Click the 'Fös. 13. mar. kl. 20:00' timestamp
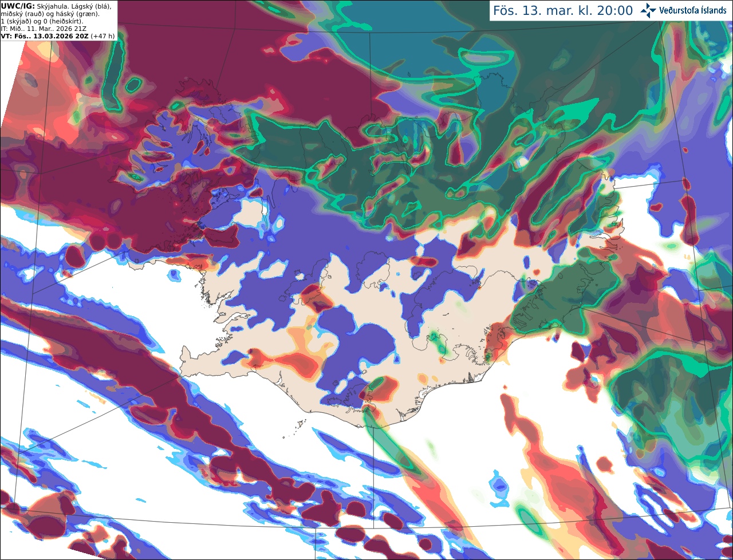Screen dimensions: 733x560 [x=563, y=11]
